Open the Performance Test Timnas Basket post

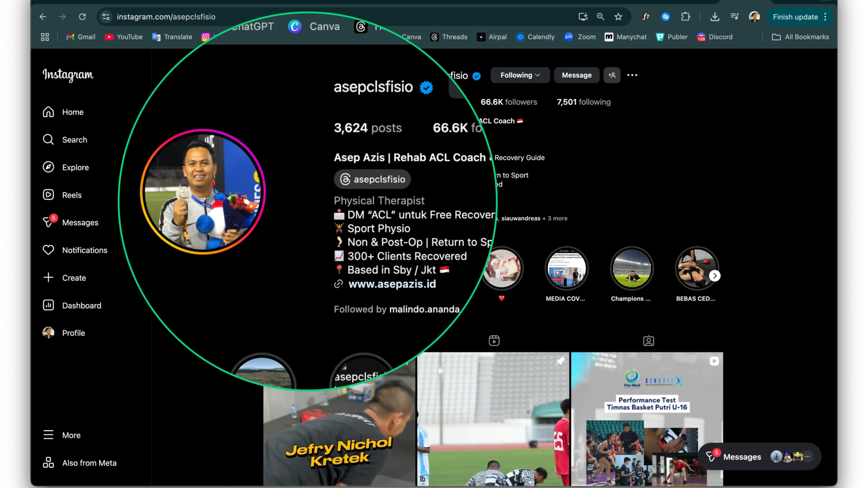647,419
